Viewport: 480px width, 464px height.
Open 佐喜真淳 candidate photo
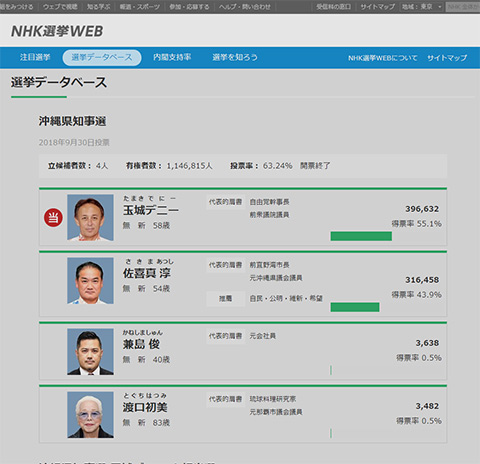(x=90, y=281)
